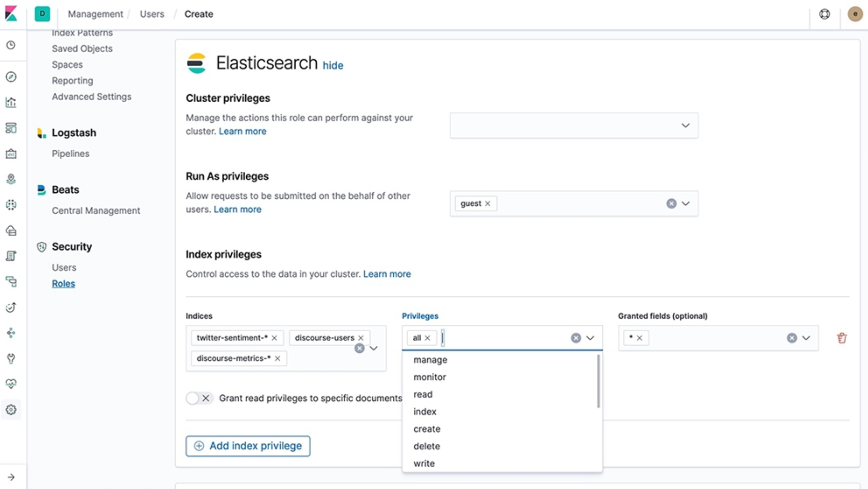Expand the Run As privileges dropdown

tap(685, 204)
